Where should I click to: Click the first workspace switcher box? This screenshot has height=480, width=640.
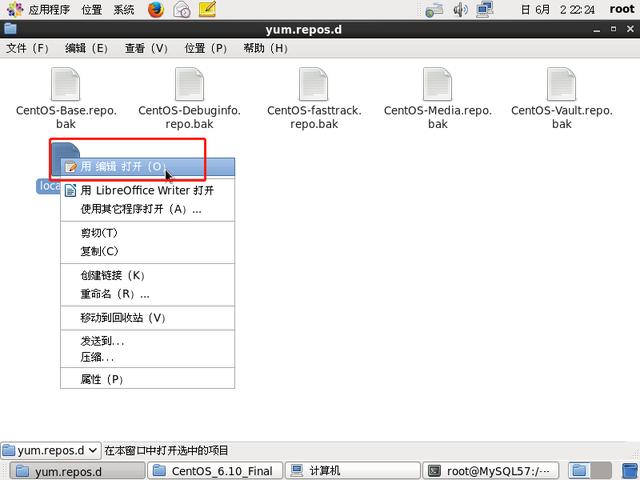click(x=579, y=471)
